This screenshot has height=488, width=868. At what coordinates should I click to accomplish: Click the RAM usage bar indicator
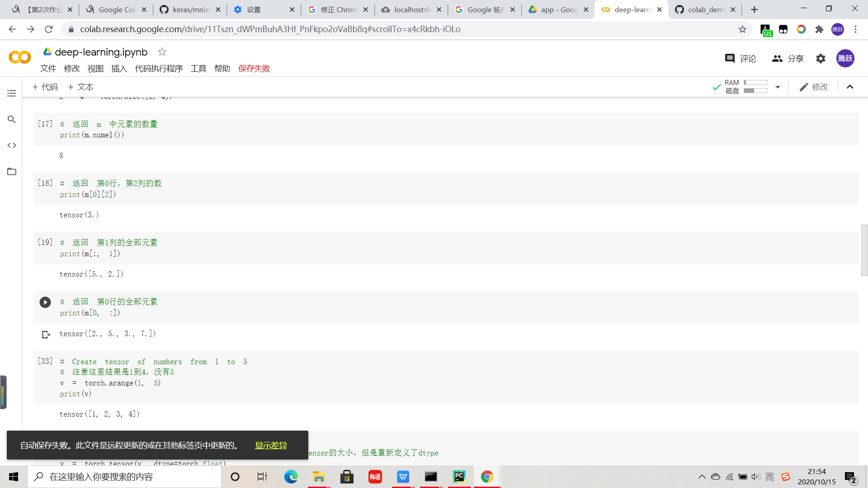(x=755, y=83)
